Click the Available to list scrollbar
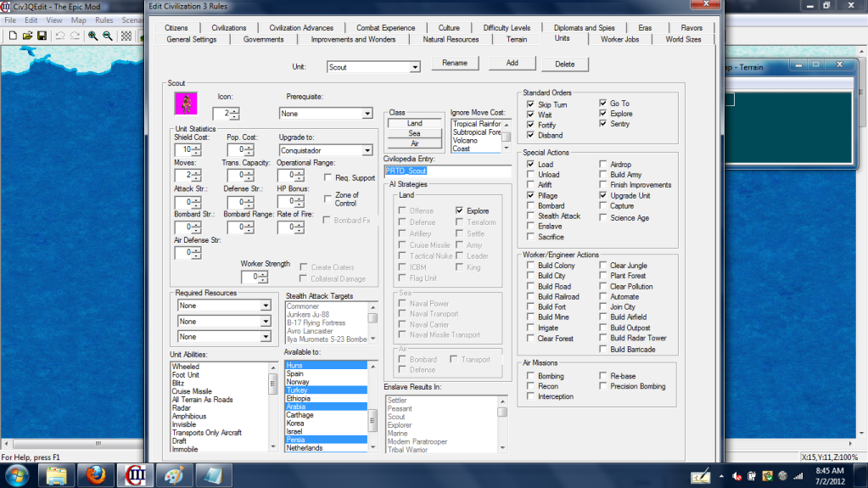The image size is (868, 488). click(372, 407)
